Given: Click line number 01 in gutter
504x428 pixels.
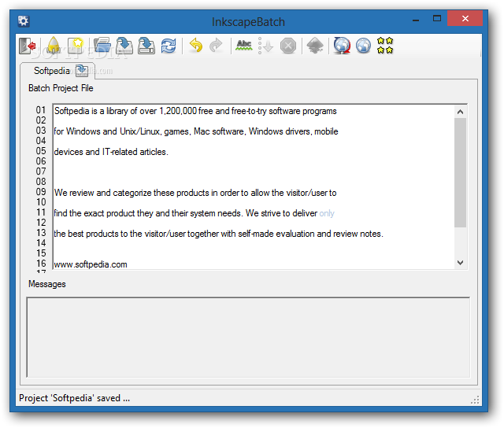Looking at the screenshot, I should click(x=41, y=110).
